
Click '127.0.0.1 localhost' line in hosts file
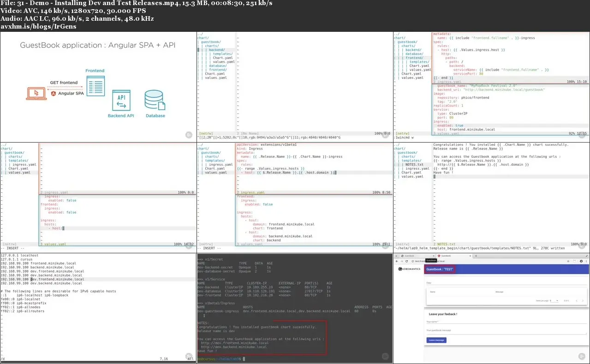pos(20,255)
